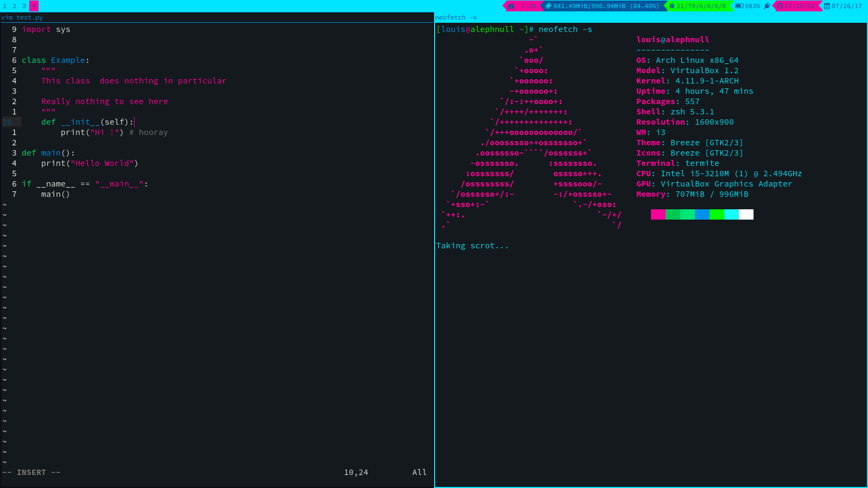Click docstring 'This class does nothing in particular'
Screen dimensions: 868x488
click(x=133, y=81)
